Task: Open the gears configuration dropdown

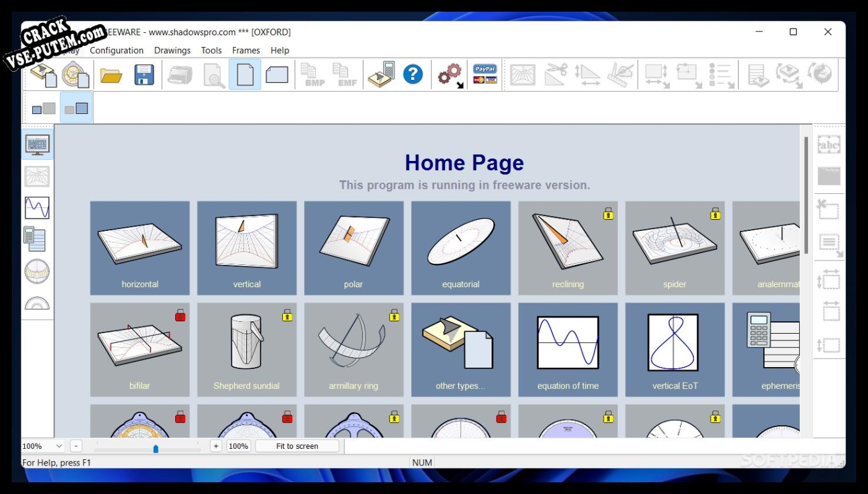Action: tap(451, 75)
